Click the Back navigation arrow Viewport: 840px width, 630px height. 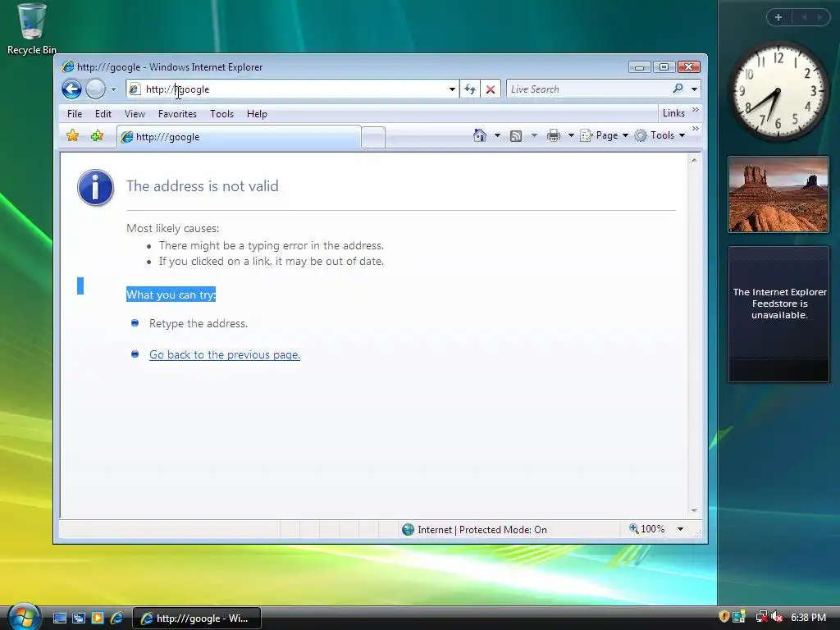point(71,89)
